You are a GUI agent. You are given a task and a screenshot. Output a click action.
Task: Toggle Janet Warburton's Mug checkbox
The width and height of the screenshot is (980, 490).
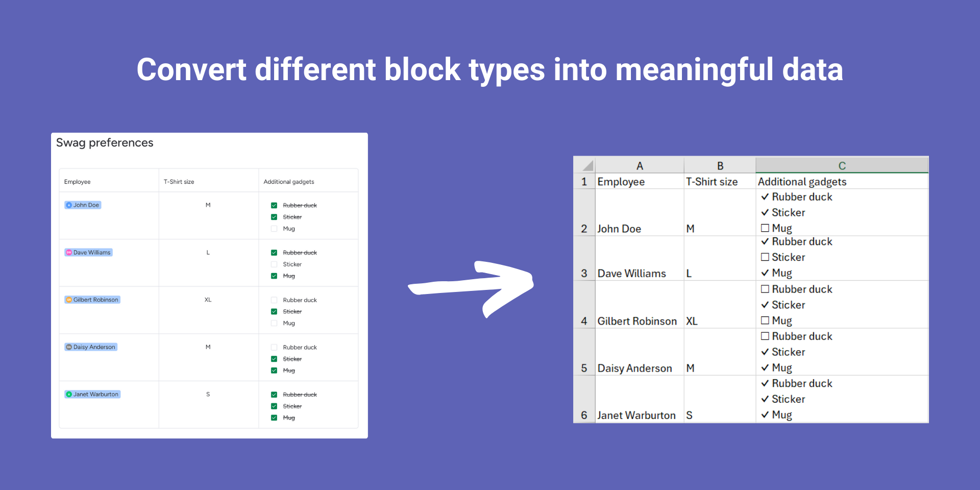click(274, 418)
